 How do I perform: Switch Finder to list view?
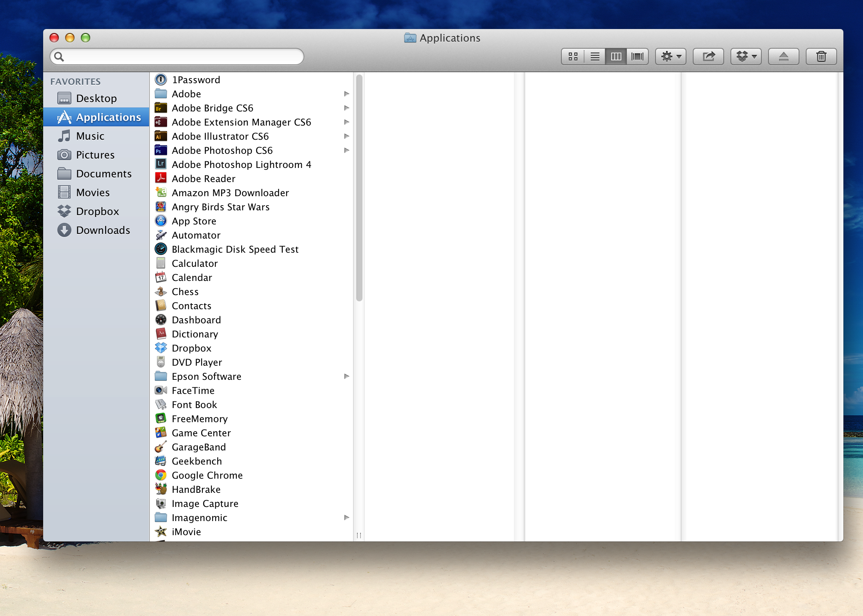tap(595, 56)
